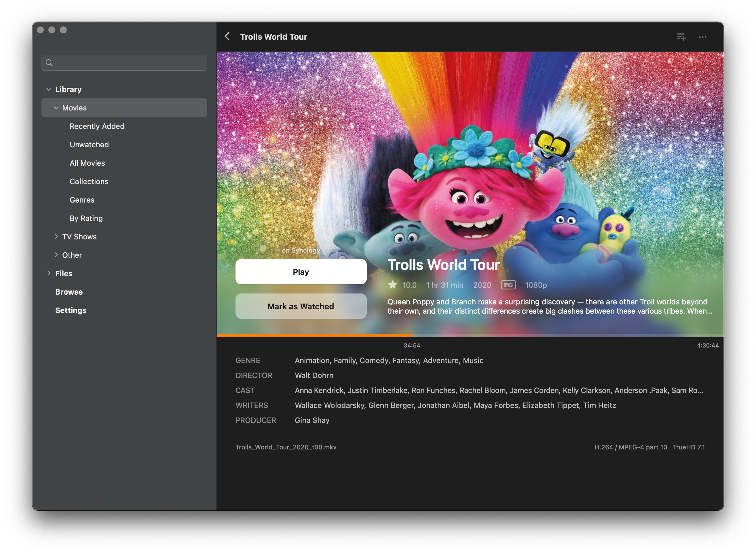
Task: Click the PG rating badge
Action: pyautogui.click(x=508, y=285)
